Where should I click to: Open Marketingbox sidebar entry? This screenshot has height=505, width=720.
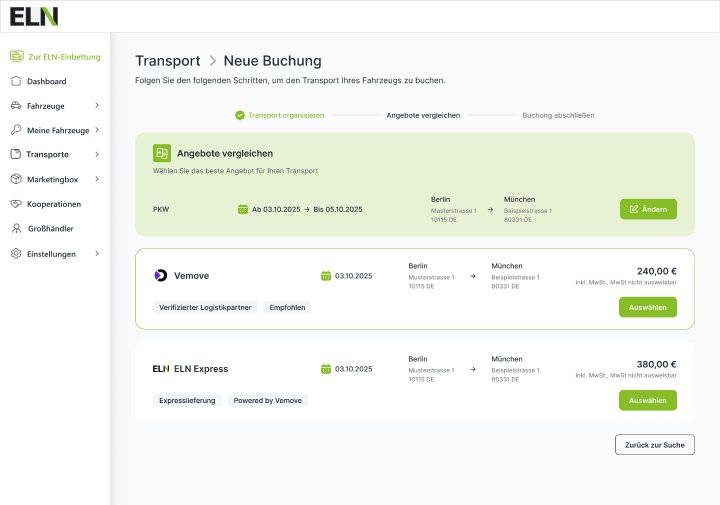[x=52, y=179]
